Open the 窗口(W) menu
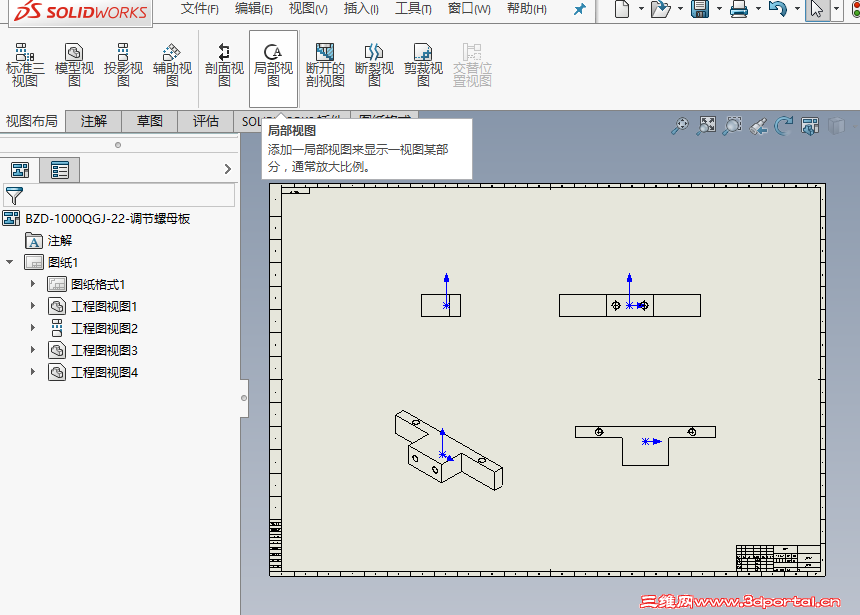Screen dimensions: 860x615 pyautogui.click(x=469, y=9)
